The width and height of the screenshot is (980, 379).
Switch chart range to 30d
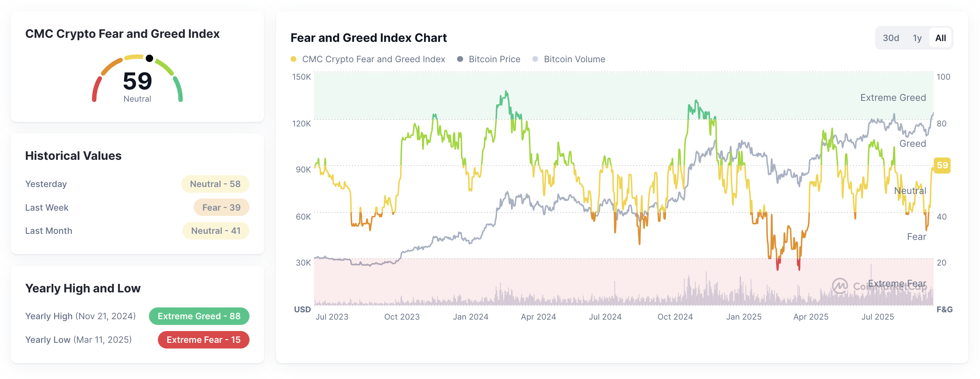[890, 38]
